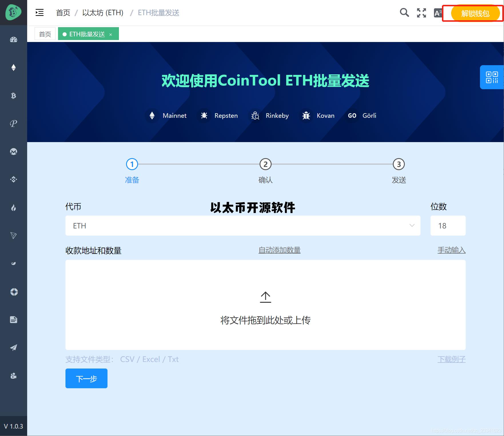Toggle fullscreen mode via the expand icon
Viewport: 504px width, 436px height.
coord(421,13)
